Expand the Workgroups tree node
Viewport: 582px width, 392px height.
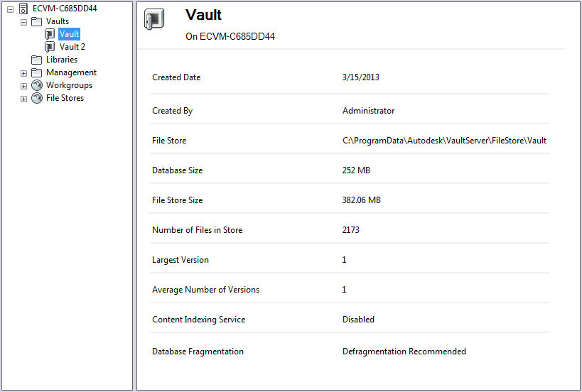(23, 86)
